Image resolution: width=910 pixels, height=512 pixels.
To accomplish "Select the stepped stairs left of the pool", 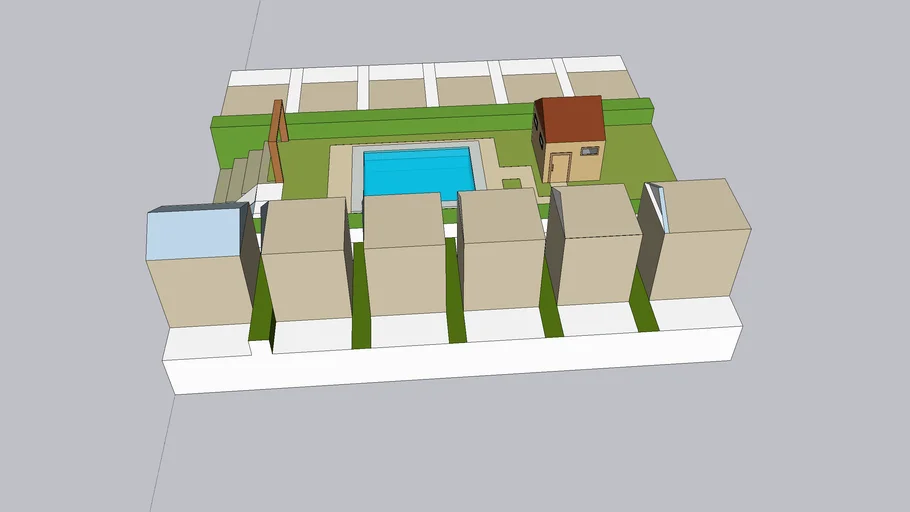I will 238,177.
